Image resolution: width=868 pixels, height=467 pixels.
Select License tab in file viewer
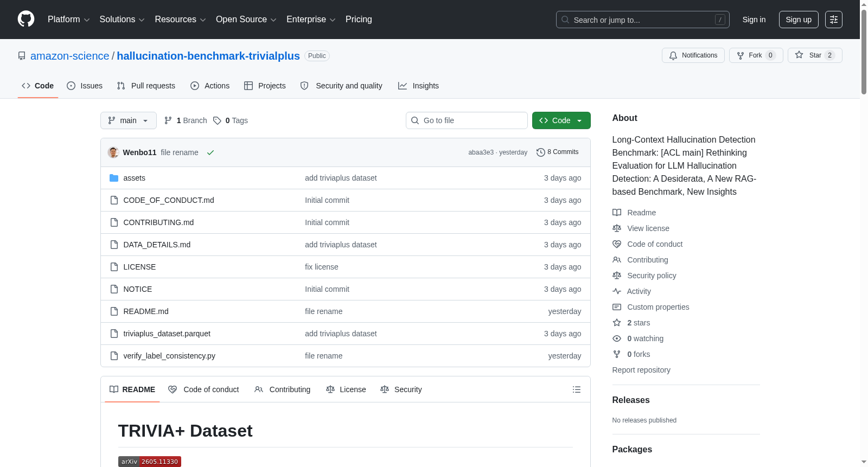346,389
